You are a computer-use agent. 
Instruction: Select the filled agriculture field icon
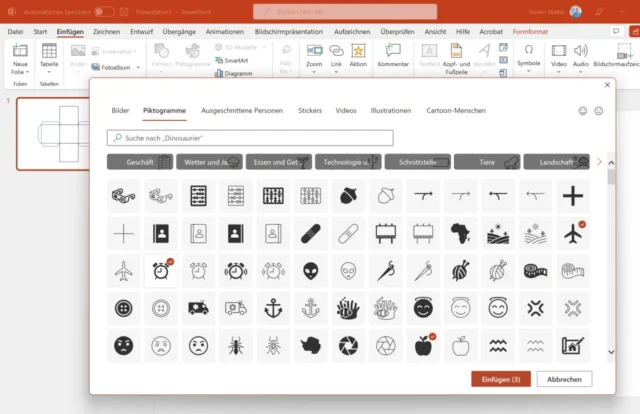click(x=498, y=234)
